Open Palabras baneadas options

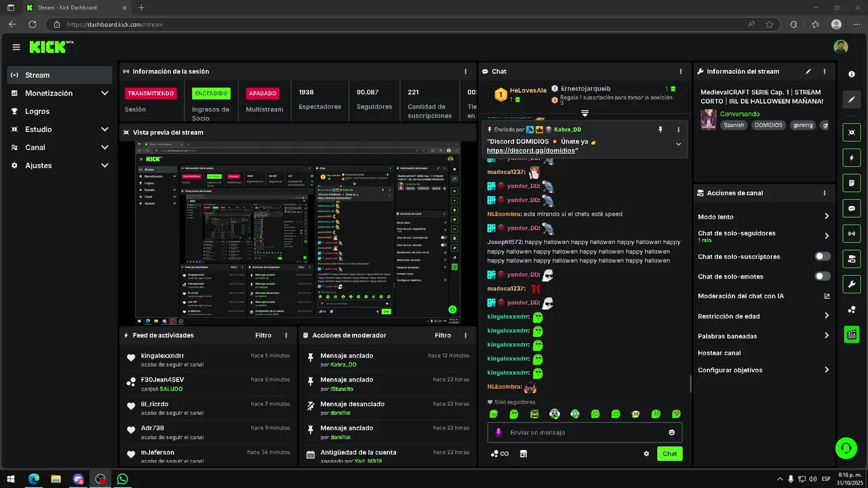coord(827,335)
